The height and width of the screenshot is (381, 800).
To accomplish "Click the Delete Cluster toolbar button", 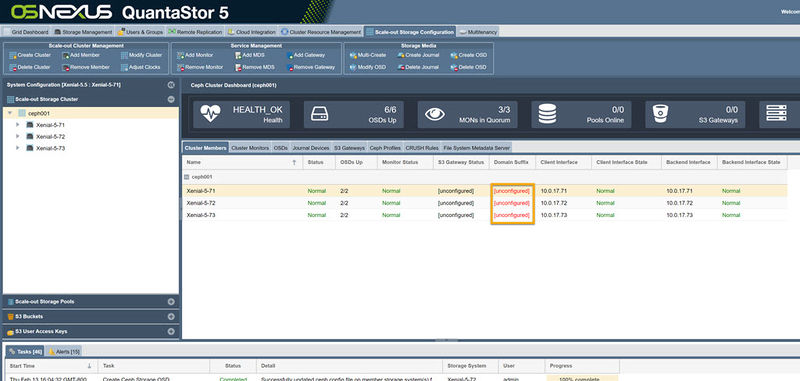I will click(x=30, y=67).
